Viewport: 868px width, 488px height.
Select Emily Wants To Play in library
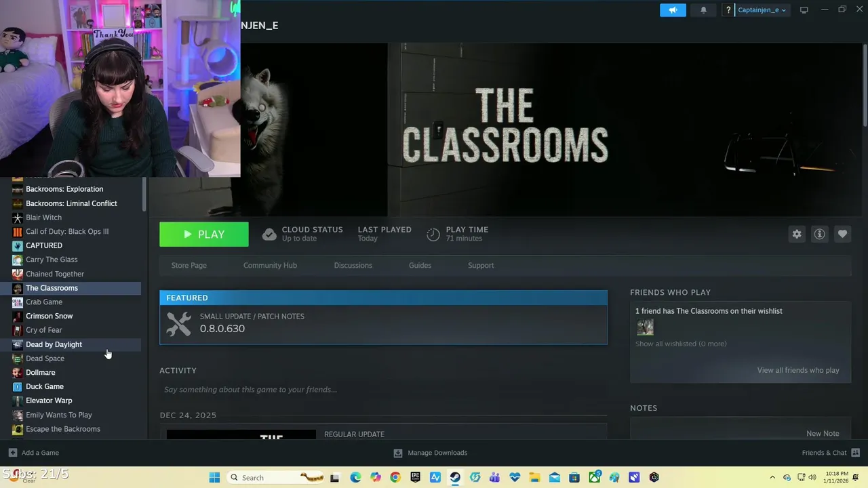(71, 415)
